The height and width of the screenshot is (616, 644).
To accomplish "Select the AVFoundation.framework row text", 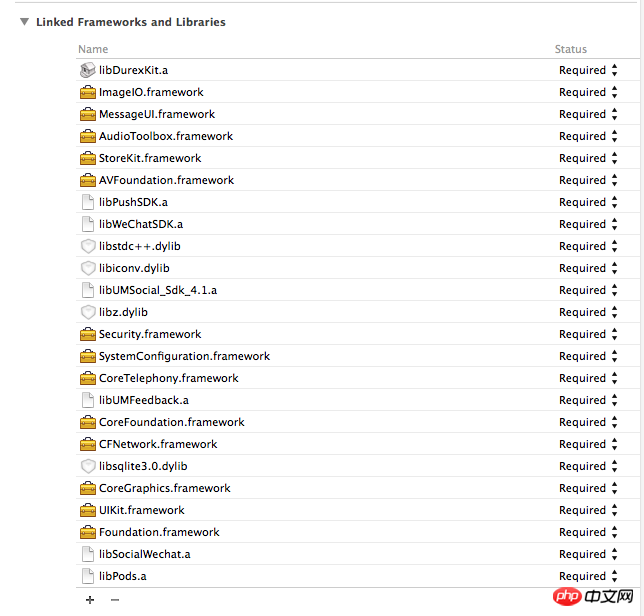I will point(166,180).
